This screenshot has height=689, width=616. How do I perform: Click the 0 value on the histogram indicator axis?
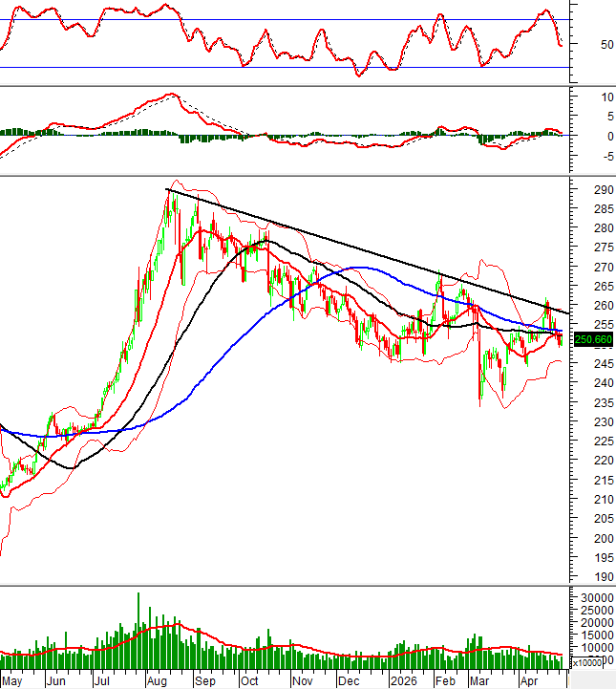point(610,137)
